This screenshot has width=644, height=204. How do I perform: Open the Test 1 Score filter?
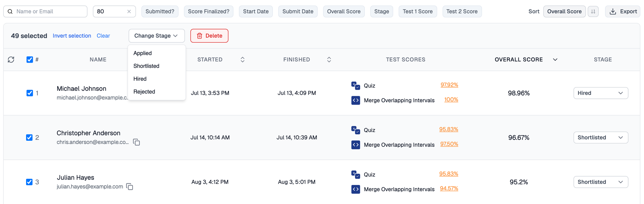click(418, 12)
